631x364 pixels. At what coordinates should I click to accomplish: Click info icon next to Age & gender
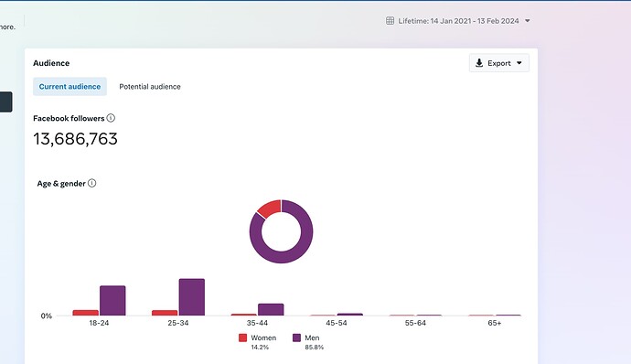pyautogui.click(x=91, y=183)
